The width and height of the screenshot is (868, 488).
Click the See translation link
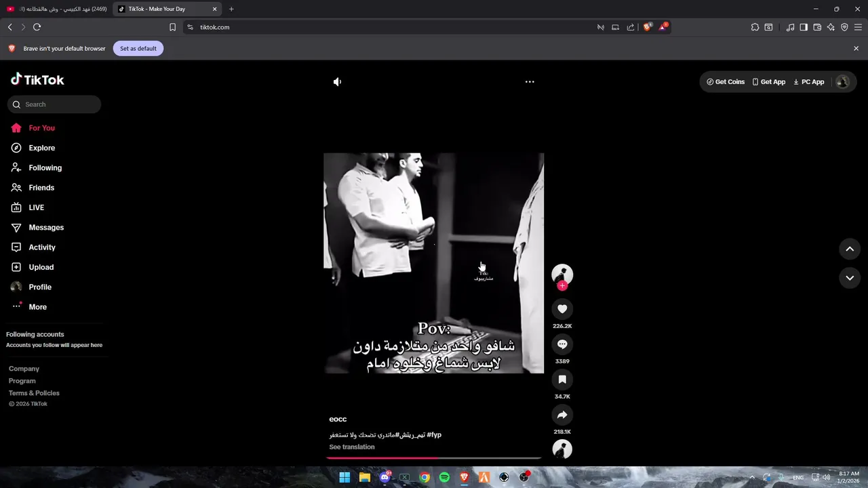[x=352, y=447]
